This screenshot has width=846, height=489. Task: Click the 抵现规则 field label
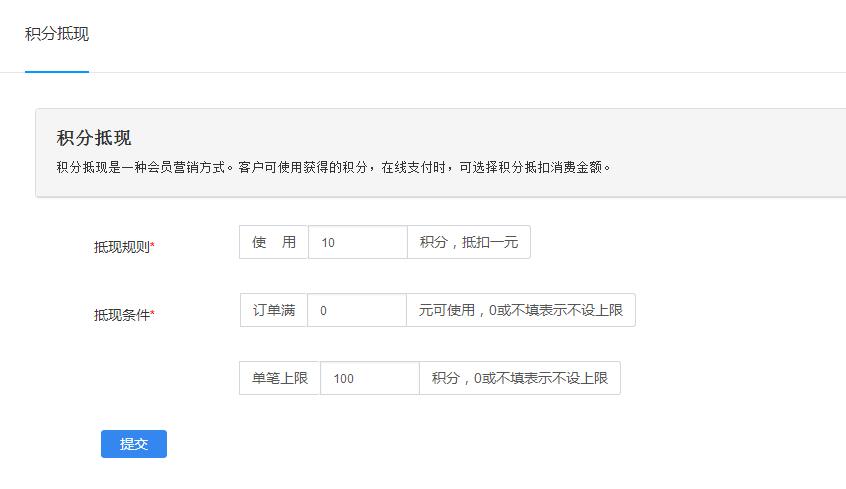coord(121,247)
